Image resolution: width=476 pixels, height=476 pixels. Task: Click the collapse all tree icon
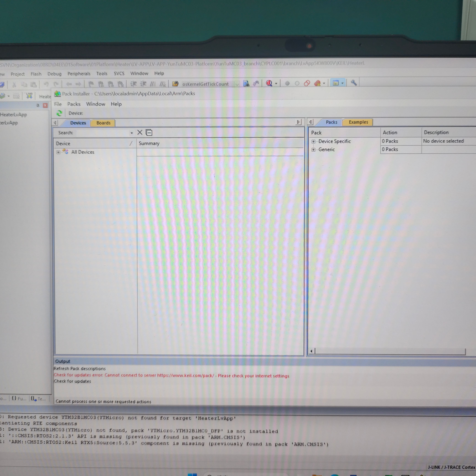point(149,132)
